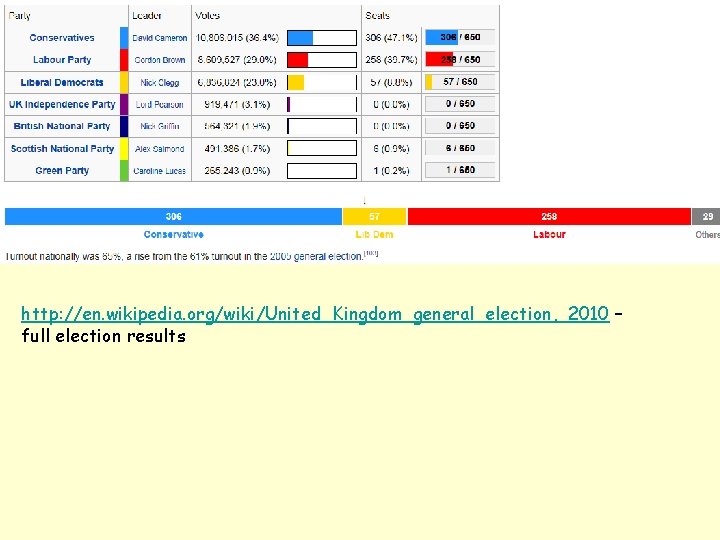Click the red 258 Labour seat segment
720x540 pixels.
549,216
